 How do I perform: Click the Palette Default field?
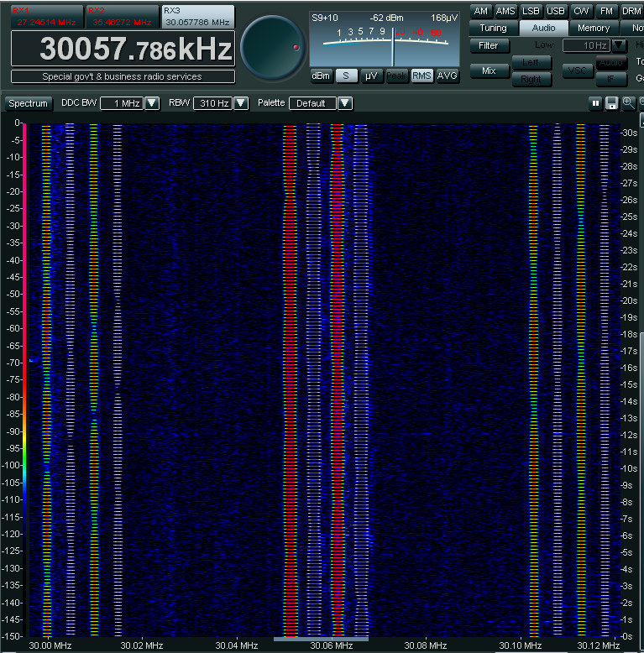(312, 103)
